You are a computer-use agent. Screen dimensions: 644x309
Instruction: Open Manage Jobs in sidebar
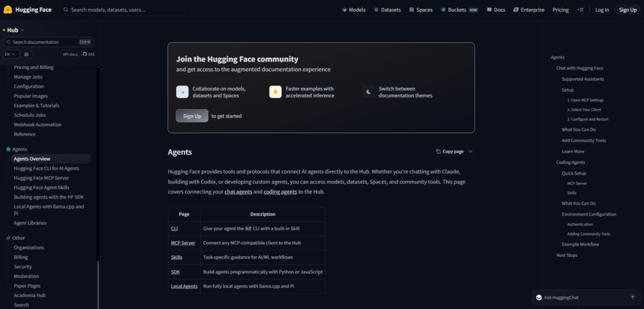pos(28,77)
